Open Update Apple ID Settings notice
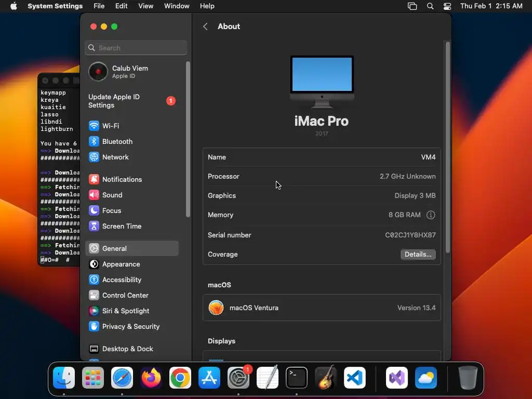Viewport: 532px width, 399px height. (x=131, y=101)
